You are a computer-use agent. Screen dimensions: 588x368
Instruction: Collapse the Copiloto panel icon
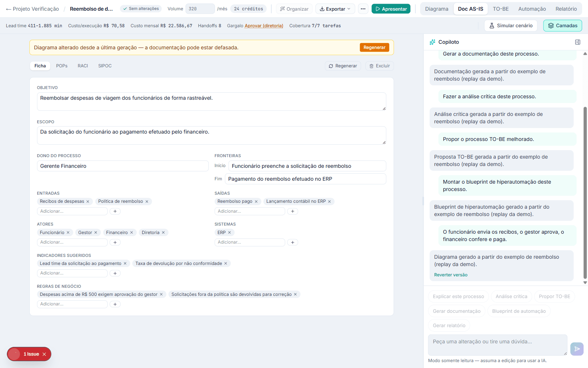(578, 42)
